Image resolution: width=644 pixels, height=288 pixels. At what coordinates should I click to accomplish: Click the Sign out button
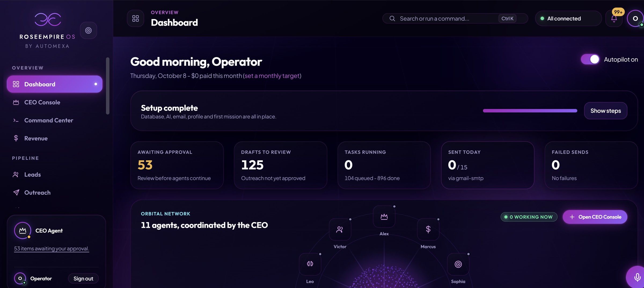[83, 278]
